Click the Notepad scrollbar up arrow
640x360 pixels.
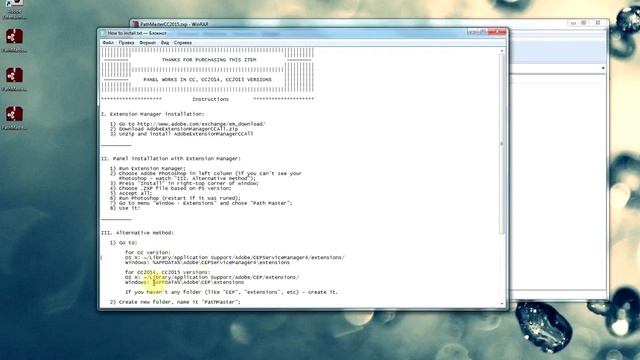click(502, 51)
